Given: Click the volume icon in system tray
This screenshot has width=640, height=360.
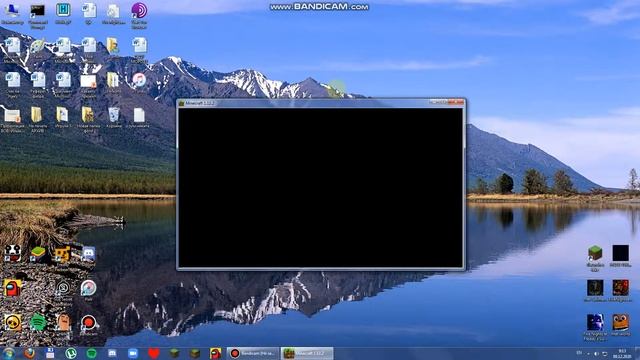Looking at the screenshot, I should coord(596,353).
